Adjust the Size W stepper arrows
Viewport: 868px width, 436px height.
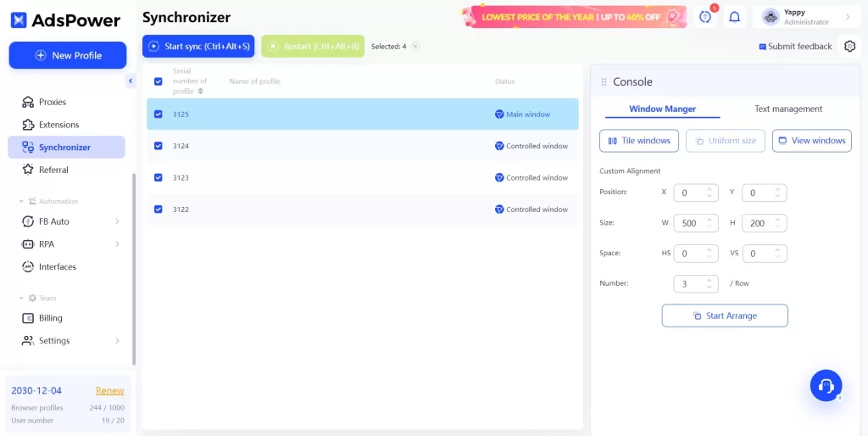point(709,223)
